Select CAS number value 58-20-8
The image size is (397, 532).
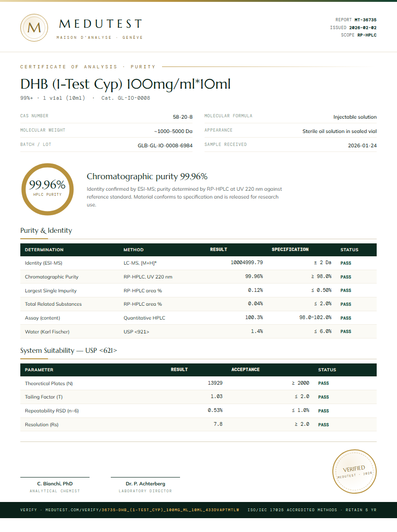click(183, 117)
